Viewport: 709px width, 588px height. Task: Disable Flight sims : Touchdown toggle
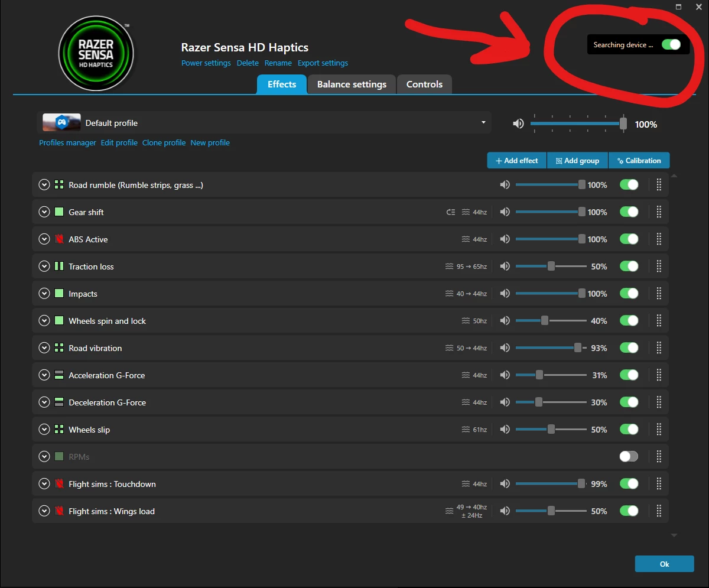[x=629, y=484]
